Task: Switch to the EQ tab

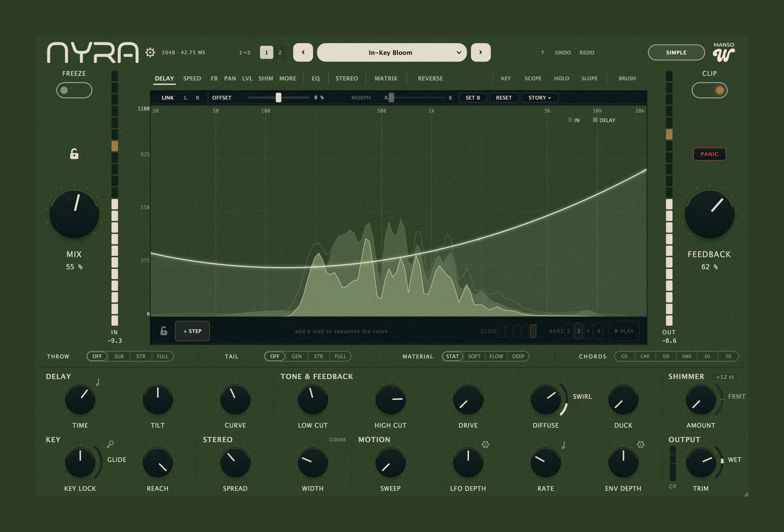Action: [315, 78]
